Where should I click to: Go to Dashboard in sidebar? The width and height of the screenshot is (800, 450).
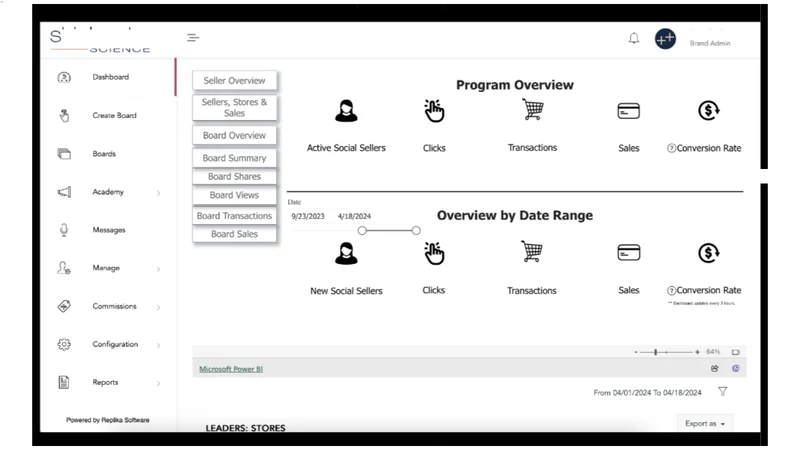[110, 77]
